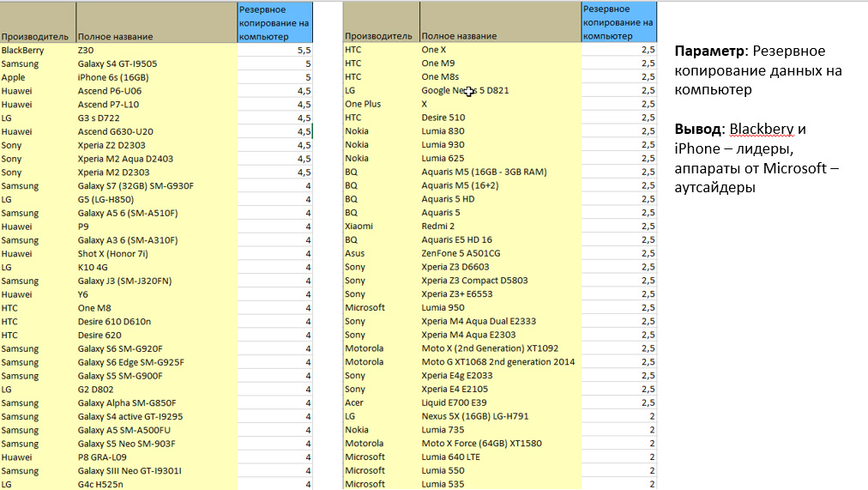This screenshot has width=868, height=490.
Task: Click the Shot X (Honor 7i) cell
Action: click(157, 254)
